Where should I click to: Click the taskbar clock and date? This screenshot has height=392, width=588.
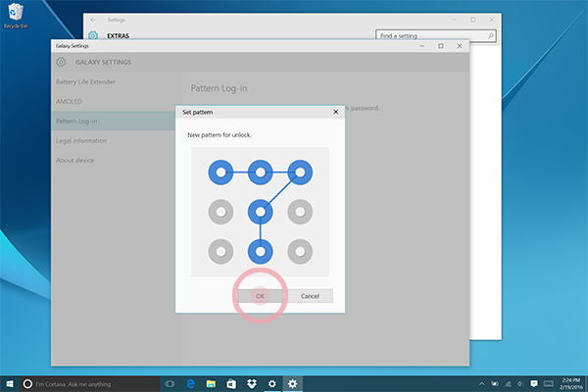click(x=571, y=384)
